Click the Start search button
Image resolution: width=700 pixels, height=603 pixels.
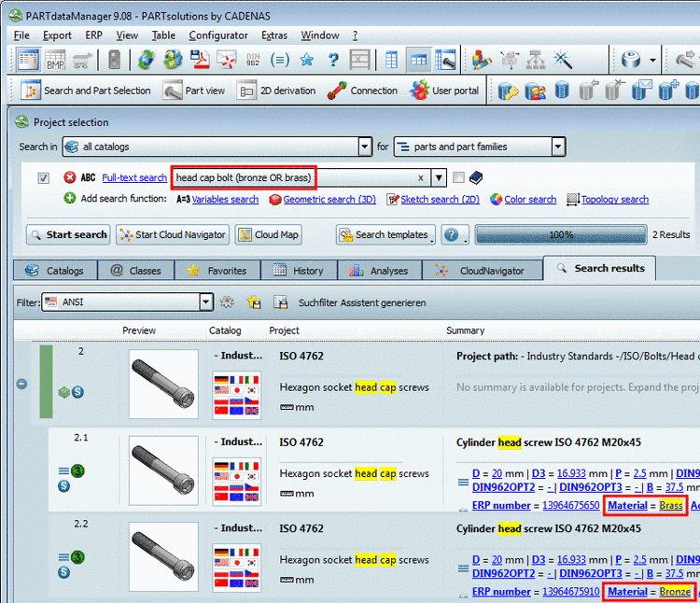tap(68, 234)
